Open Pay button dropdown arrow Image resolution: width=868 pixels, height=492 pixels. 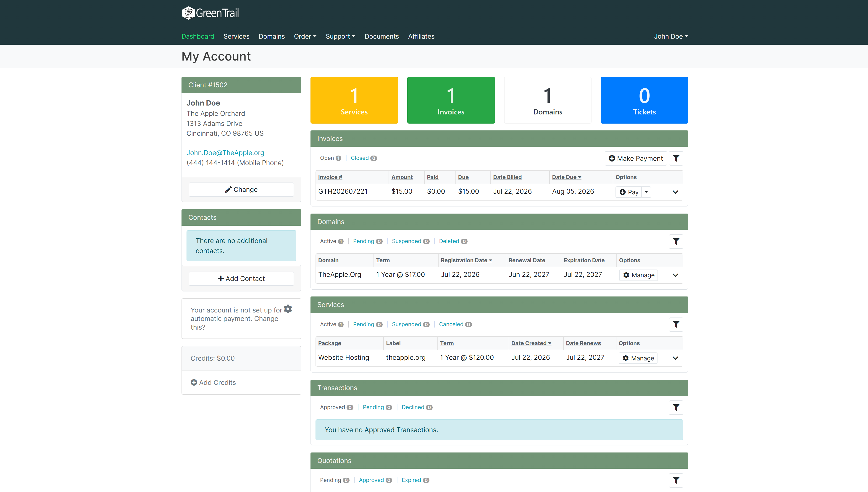(x=646, y=192)
